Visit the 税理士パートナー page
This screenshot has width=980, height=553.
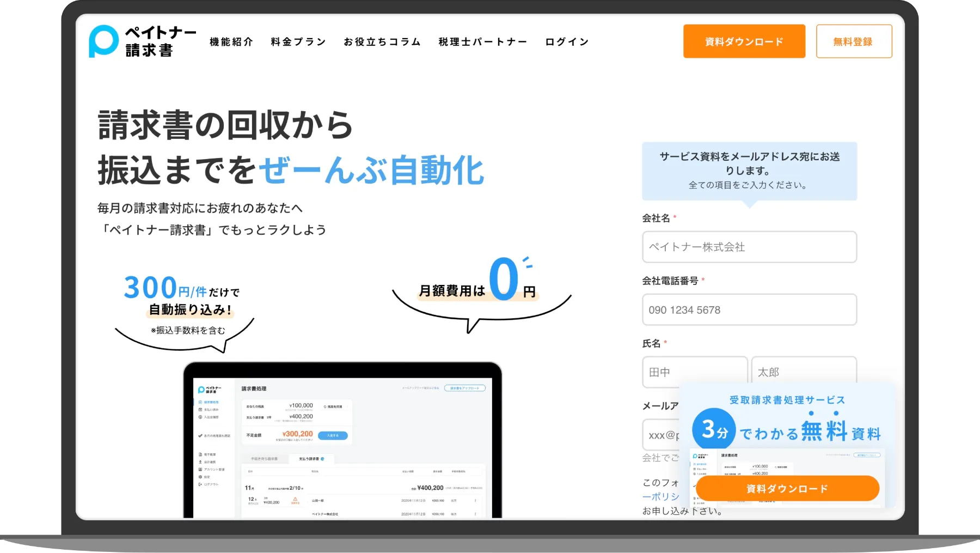point(483,42)
